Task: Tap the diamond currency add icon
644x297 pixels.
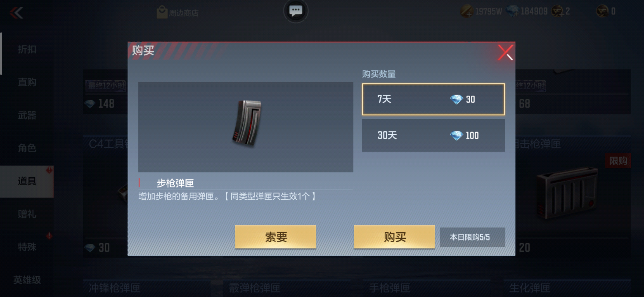Action: click(x=512, y=11)
